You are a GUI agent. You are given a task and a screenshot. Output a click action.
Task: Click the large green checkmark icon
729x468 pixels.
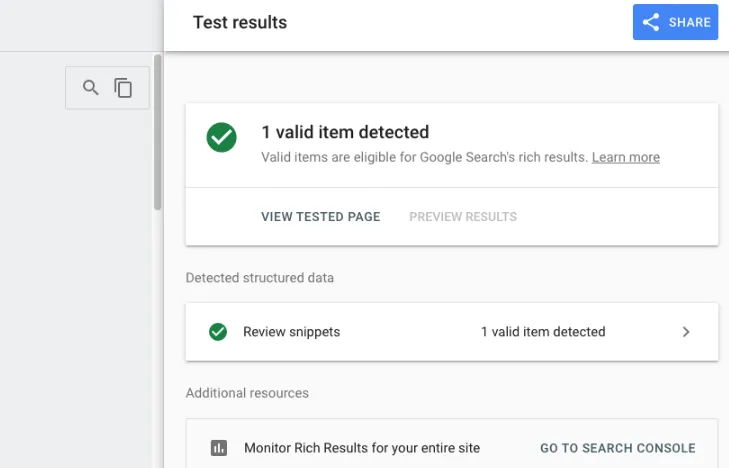click(x=221, y=137)
